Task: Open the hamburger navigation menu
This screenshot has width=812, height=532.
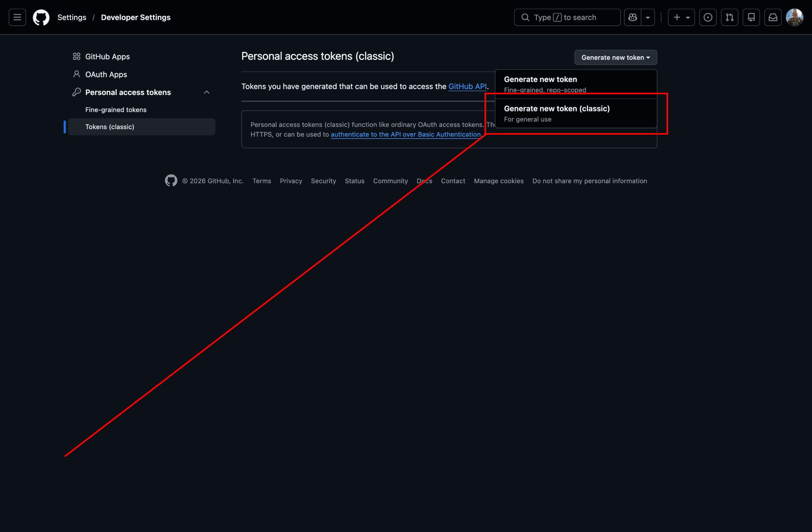Action: 17,17
